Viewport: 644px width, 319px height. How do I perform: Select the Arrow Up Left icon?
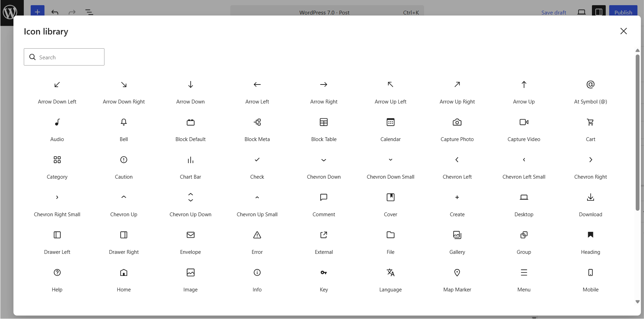(391, 84)
